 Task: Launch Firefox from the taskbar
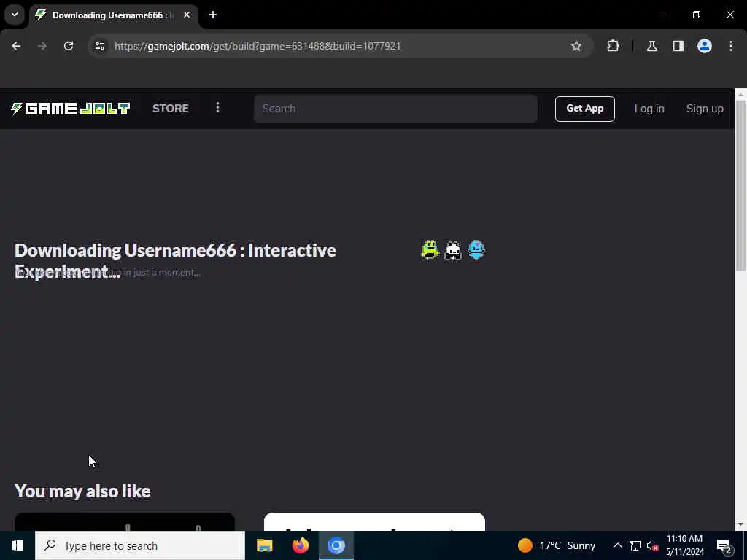tap(300, 545)
